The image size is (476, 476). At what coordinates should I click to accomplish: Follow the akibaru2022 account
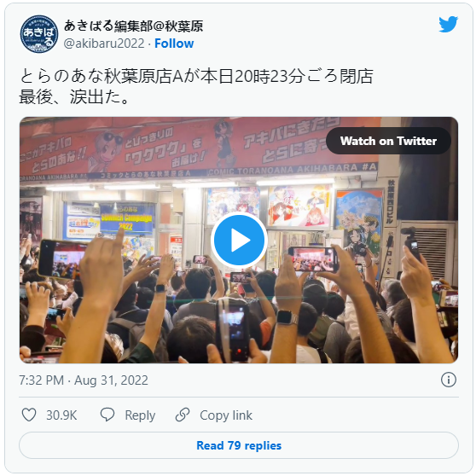pyautogui.click(x=174, y=44)
